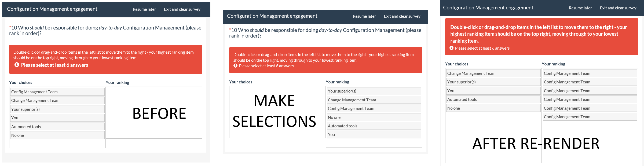Click the info icon in the AFTER RE-RENDER alert
Screen dimensions: 644x166
pos(451,48)
